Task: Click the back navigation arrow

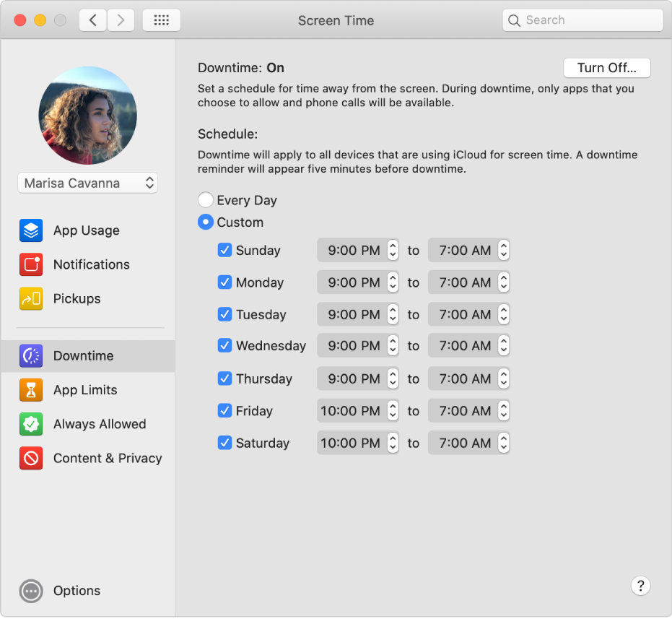Action: 92,20
